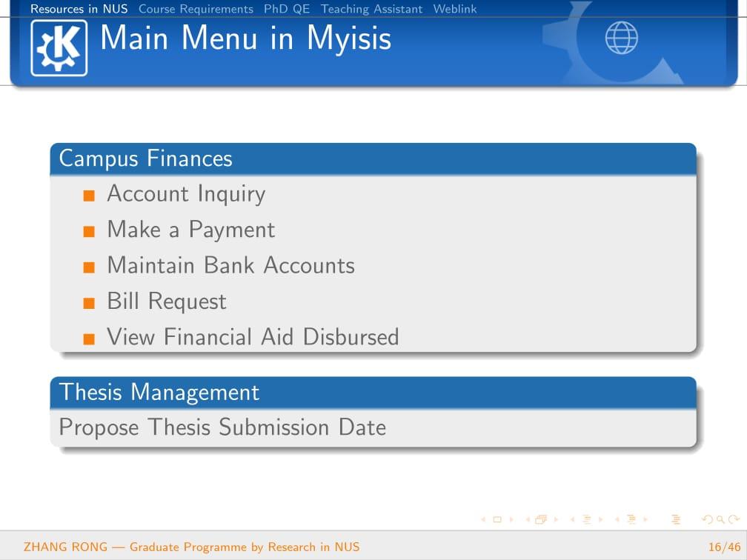747x560 pixels.
Task: Click the Thesis Management block header
Action: tap(373, 393)
